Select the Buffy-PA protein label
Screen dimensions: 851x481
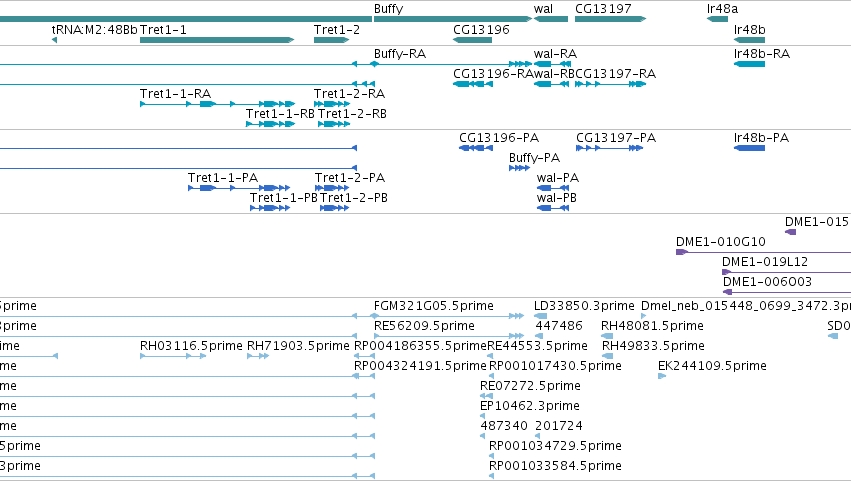(534, 158)
